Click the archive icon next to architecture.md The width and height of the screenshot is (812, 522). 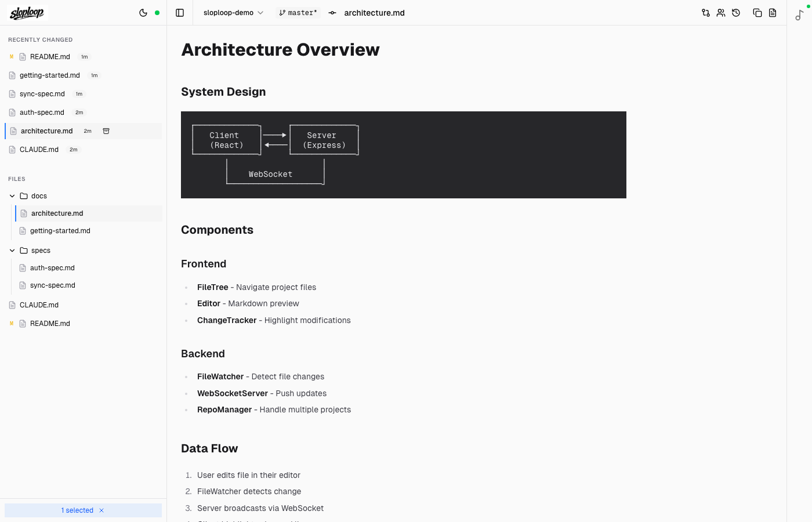(106, 131)
